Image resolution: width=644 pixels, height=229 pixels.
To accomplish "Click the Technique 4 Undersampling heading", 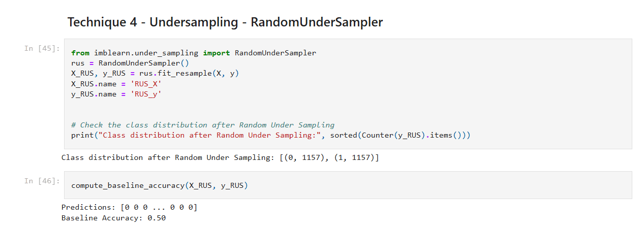I will (x=225, y=22).
